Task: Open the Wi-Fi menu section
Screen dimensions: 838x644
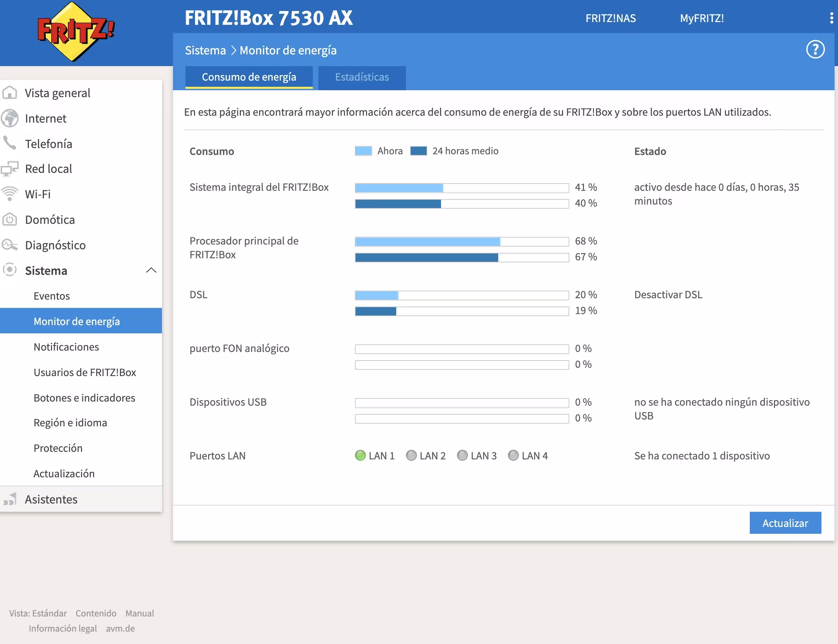Action: tap(81, 194)
